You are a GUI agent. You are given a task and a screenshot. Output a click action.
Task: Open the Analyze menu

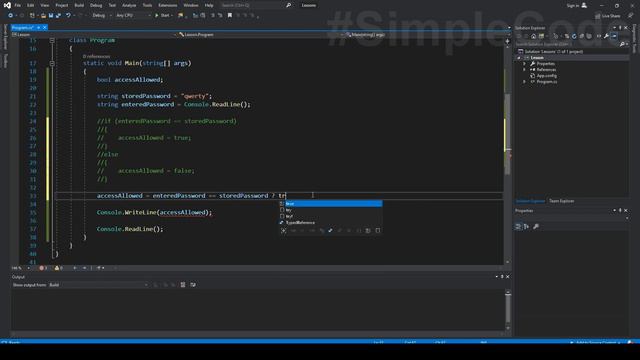click(129, 5)
